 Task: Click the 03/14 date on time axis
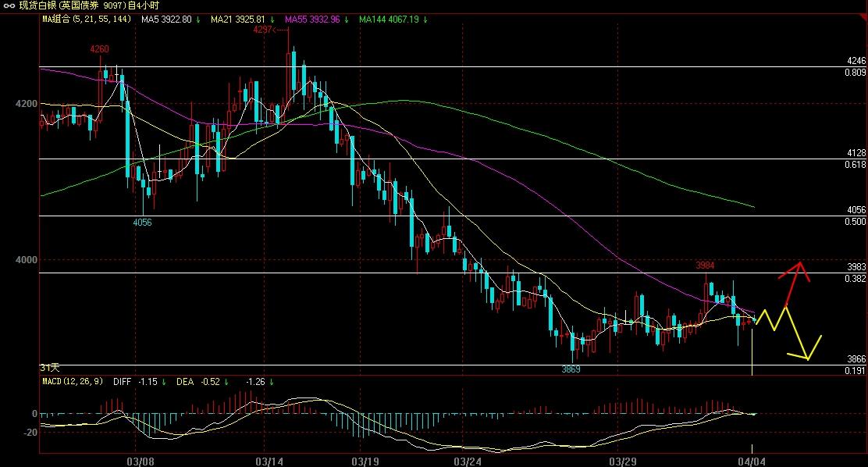coord(268,461)
